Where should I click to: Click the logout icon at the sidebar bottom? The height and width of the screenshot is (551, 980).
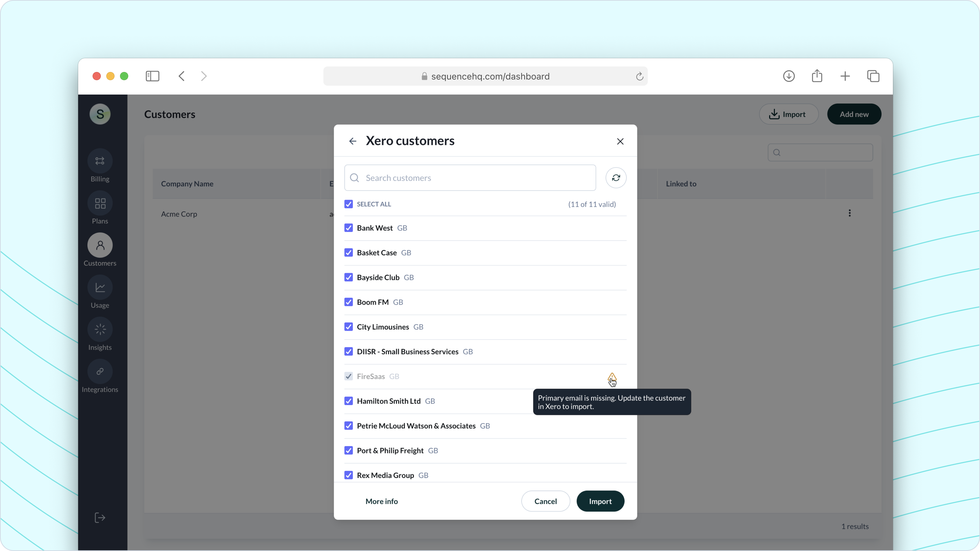(x=100, y=517)
